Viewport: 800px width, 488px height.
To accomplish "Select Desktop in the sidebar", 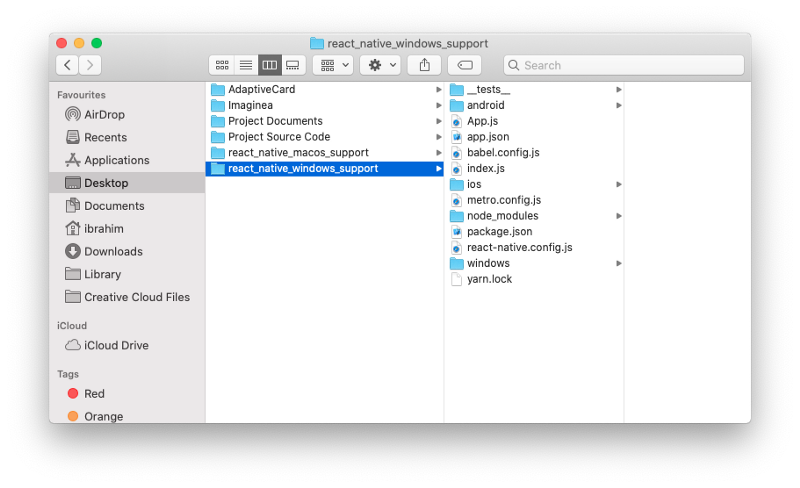I will (x=127, y=183).
